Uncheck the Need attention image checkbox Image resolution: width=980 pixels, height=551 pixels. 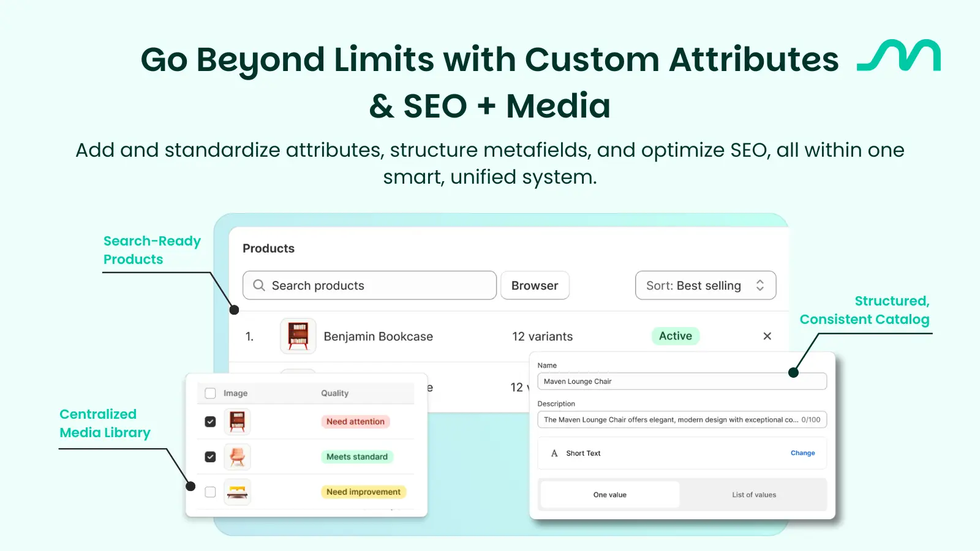pos(210,422)
